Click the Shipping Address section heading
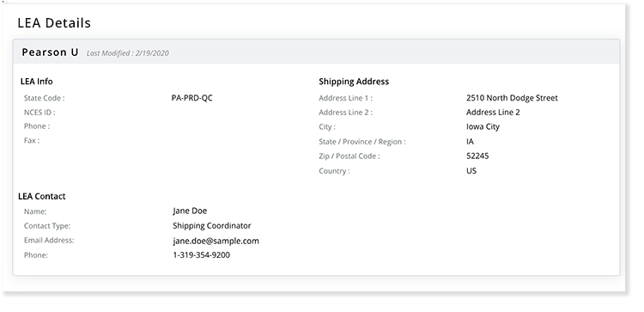The image size is (644, 312). (x=354, y=82)
